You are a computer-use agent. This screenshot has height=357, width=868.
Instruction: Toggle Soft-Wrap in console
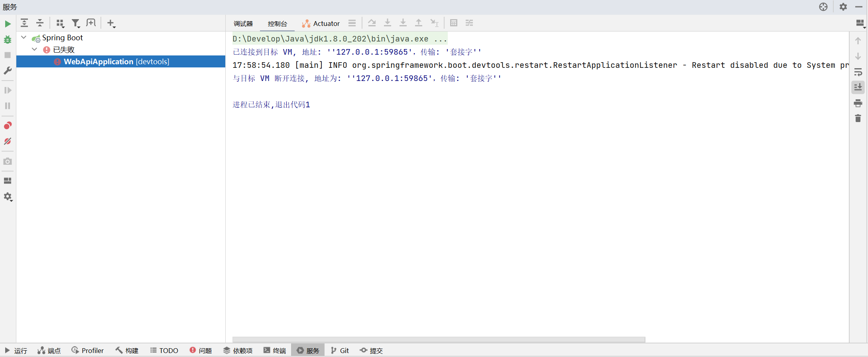coord(858,72)
